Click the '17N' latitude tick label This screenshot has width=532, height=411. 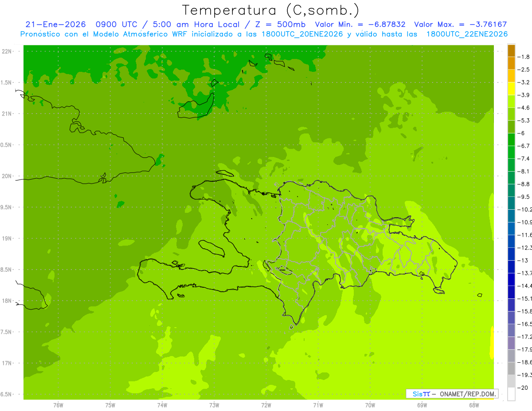coord(8,363)
